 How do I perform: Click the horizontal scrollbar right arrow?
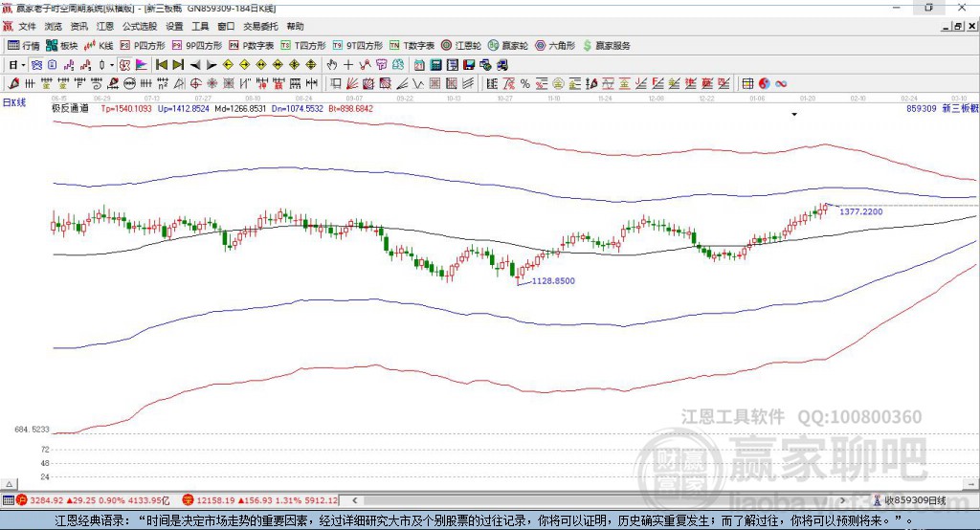tap(842, 500)
